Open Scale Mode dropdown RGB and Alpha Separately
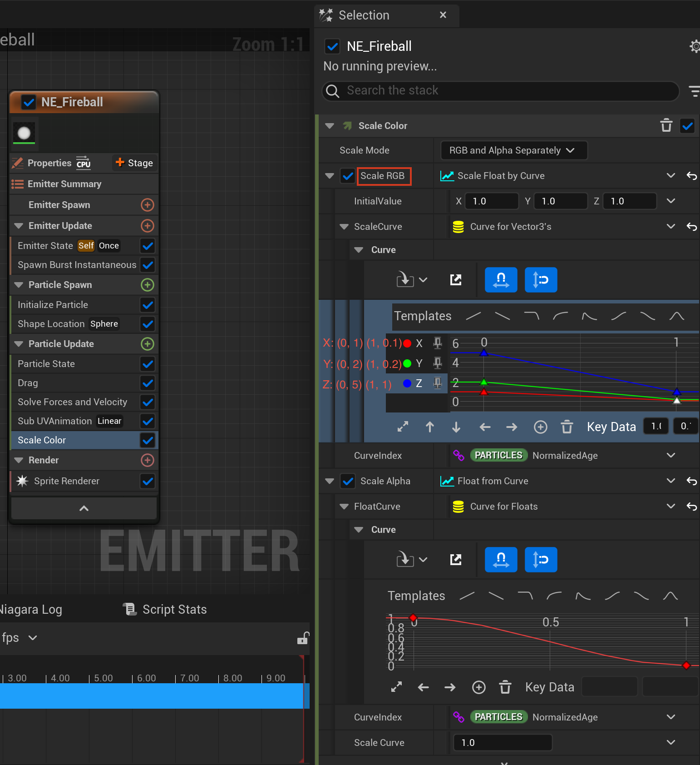Image resolution: width=700 pixels, height=765 pixels. point(514,150)
